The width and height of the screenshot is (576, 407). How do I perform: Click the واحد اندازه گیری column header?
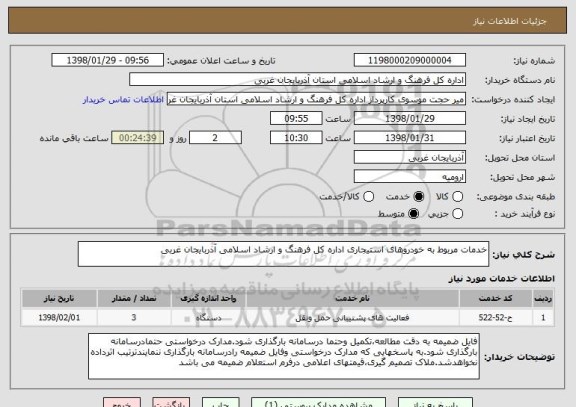208,299
